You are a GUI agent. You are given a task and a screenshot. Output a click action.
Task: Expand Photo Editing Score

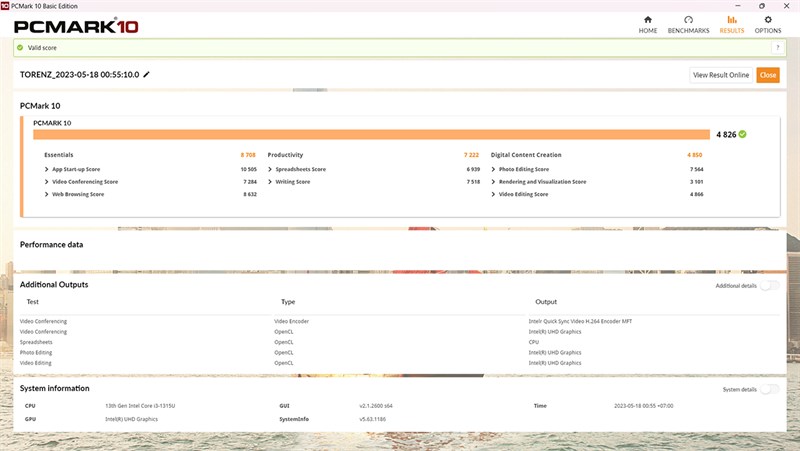tap(493, 169)
